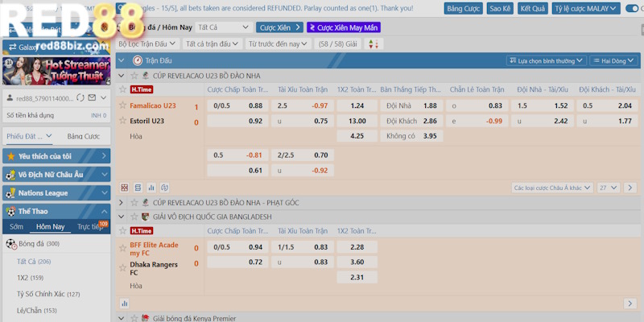This screenshot has height=322, width=644.
Task: Click the star in Famalicao H.Time header row
Action: [x=122, y=89]
